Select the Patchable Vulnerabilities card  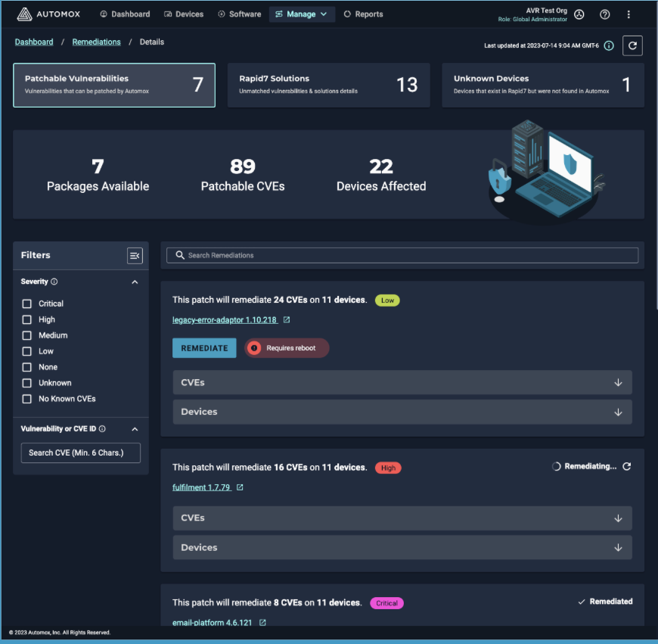pos(114,86)
